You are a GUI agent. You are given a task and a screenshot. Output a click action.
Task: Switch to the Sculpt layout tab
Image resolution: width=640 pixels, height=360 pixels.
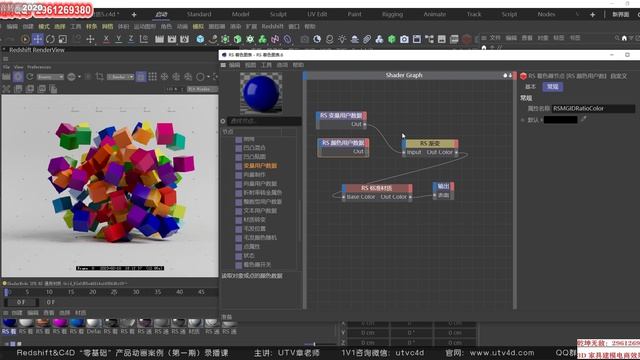(x=278, y=14)
